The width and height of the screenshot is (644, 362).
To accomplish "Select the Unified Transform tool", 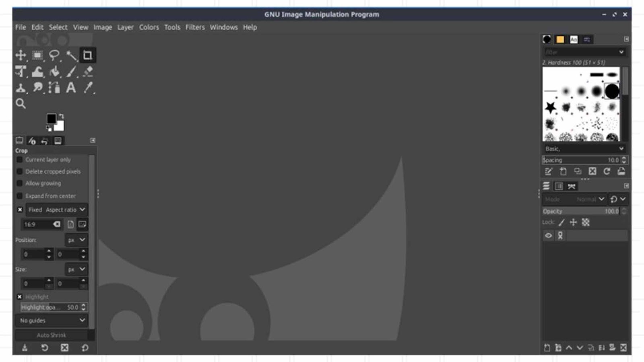I will tap(21, 72).
